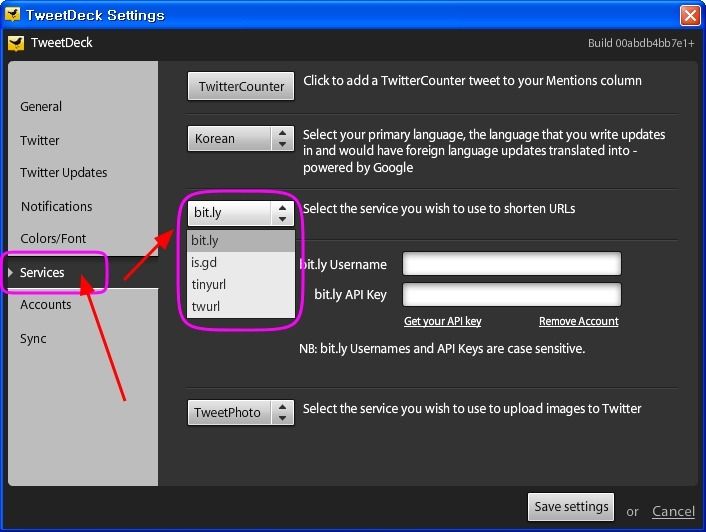
Task: Follow the Get your API key link
Action: (443, 321)
